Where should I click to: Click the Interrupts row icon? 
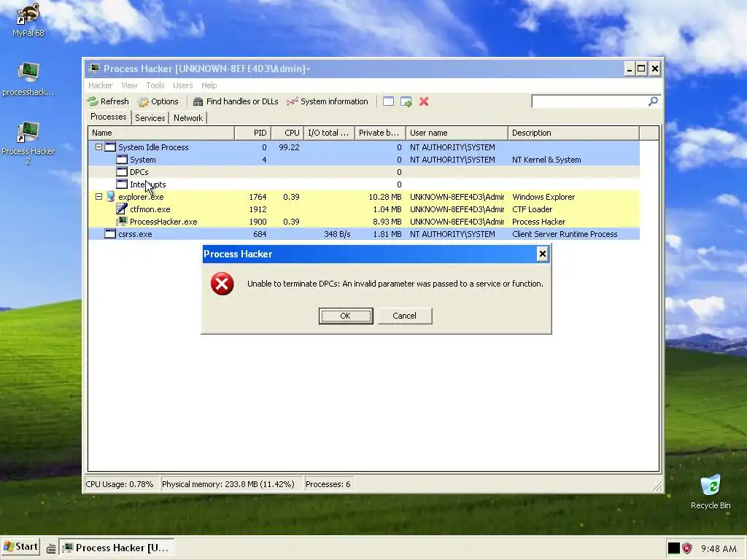coord(122,184)
